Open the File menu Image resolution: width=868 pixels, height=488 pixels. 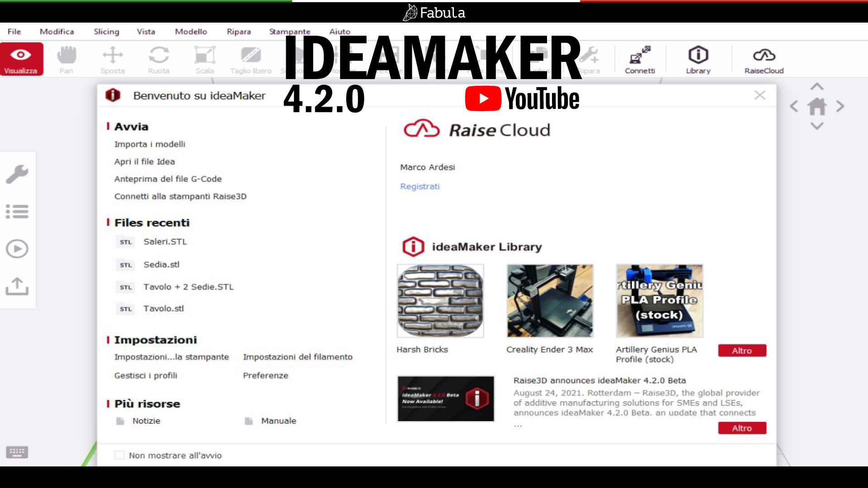[x=14, y=32]
